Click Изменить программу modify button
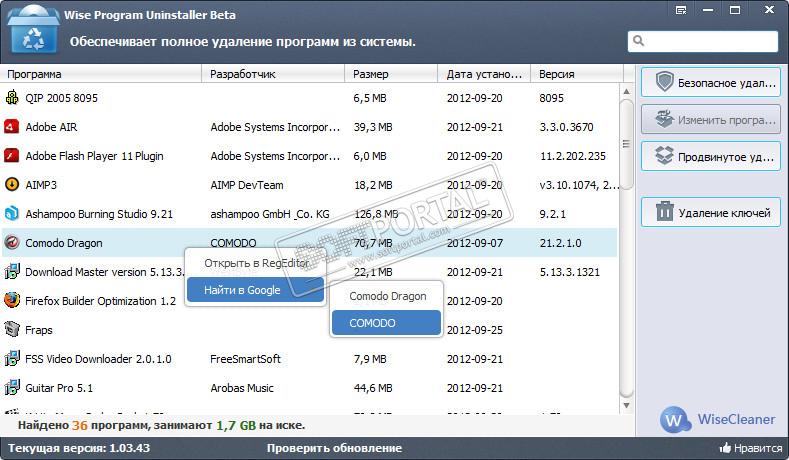Viewport: 789px width, 460px height. (x=711, y=120)
